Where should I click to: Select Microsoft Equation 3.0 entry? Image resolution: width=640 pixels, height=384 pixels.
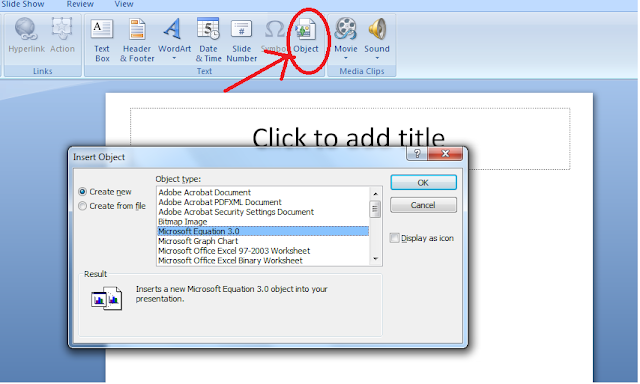coord(263,231)
